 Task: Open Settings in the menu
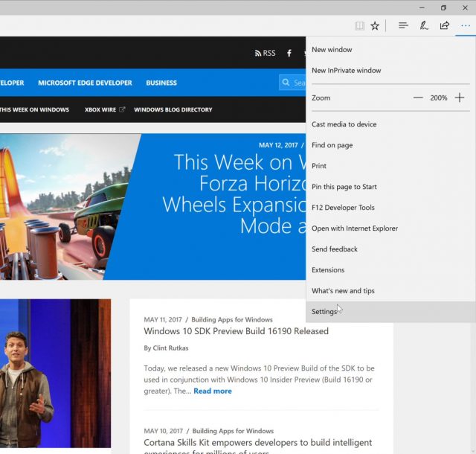(x=390, y=312)
